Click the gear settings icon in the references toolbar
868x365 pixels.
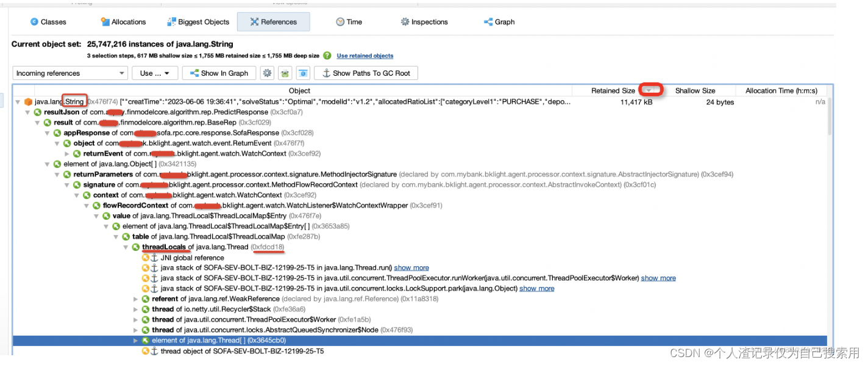click(267, 73)
